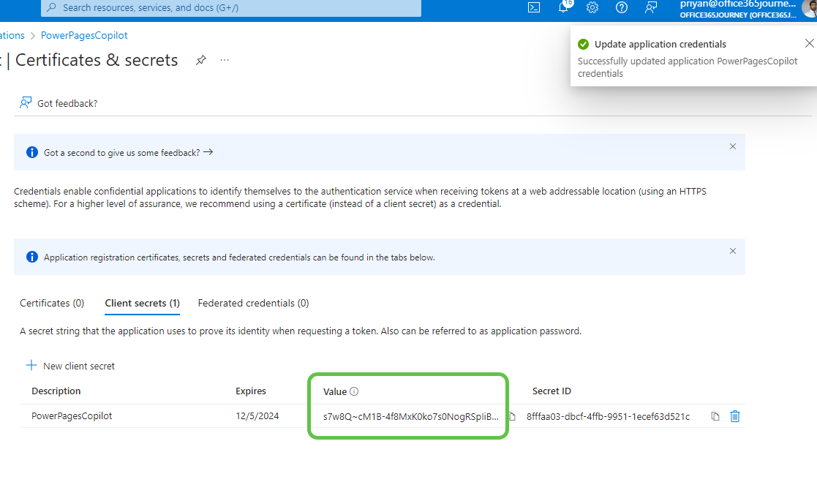Click the feedback icon in top bar
This screenshot has width=817, height=504.
651,7
